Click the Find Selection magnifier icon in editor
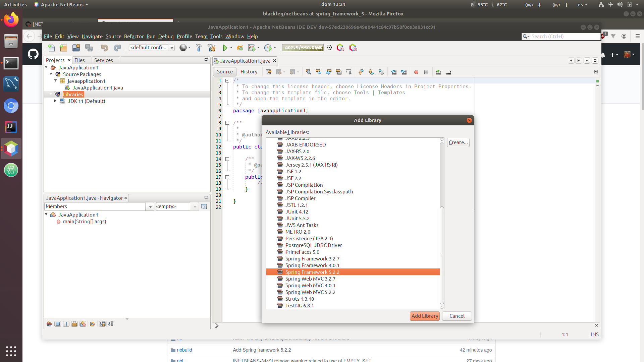 pyautogui.click(x=309, y=72)
